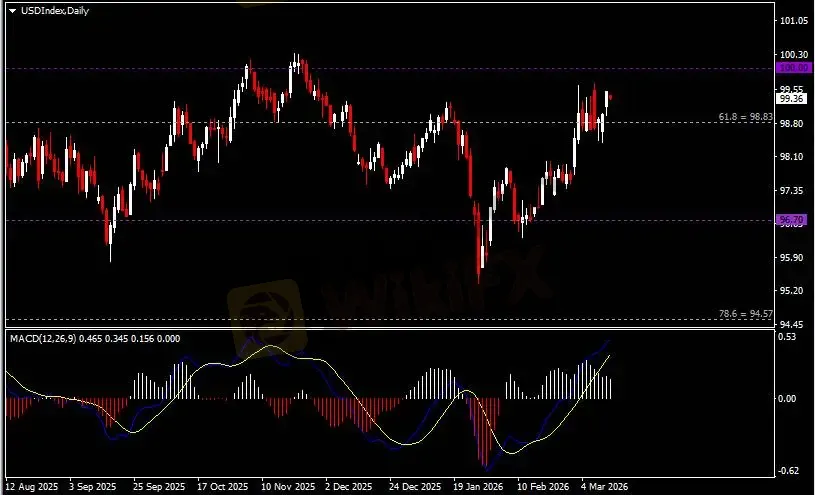Click the 0.00 MACD scale value
Image resolution: width=815 pixels, height=495 pixels.
[x=788, y=398]
